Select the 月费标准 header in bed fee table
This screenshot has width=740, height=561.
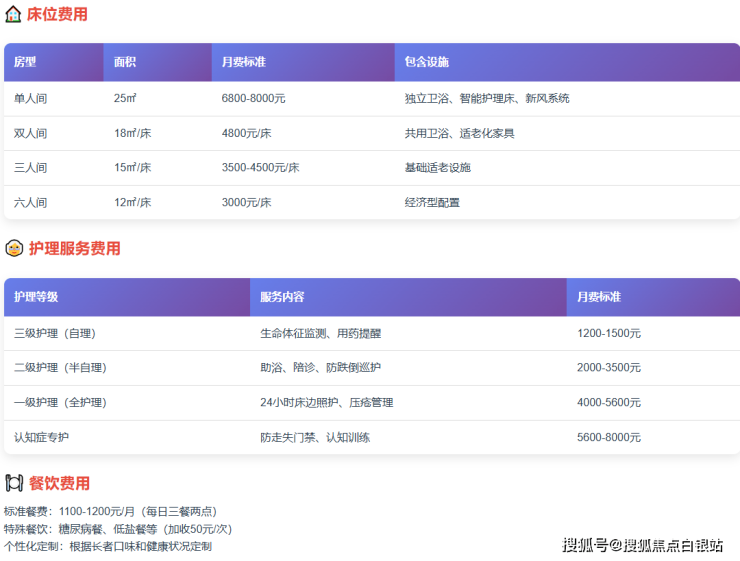pyautogui.click(x=243, y=62)
